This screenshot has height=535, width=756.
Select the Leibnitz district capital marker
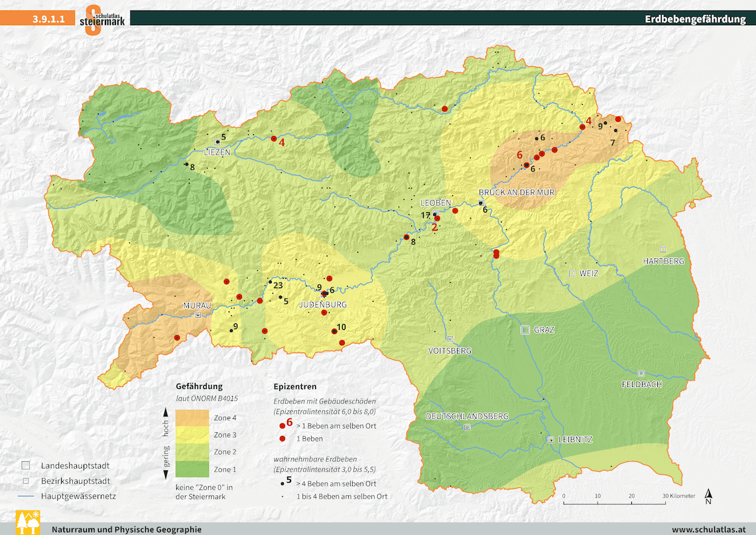[x=550, y=440]
